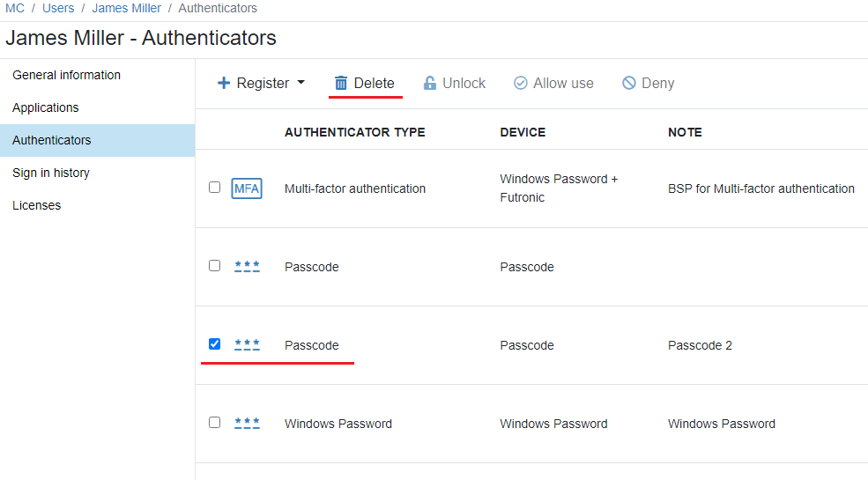Viewport: 868px width, 480px height.
Task: Open Licenses in the sidebar
Action: [36, 205]
